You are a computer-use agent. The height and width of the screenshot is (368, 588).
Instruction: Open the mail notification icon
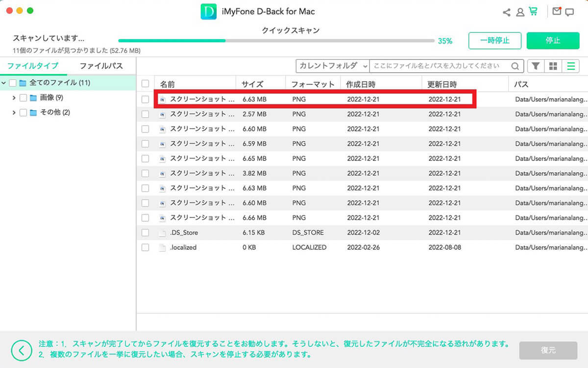click(x=557, y=11)
